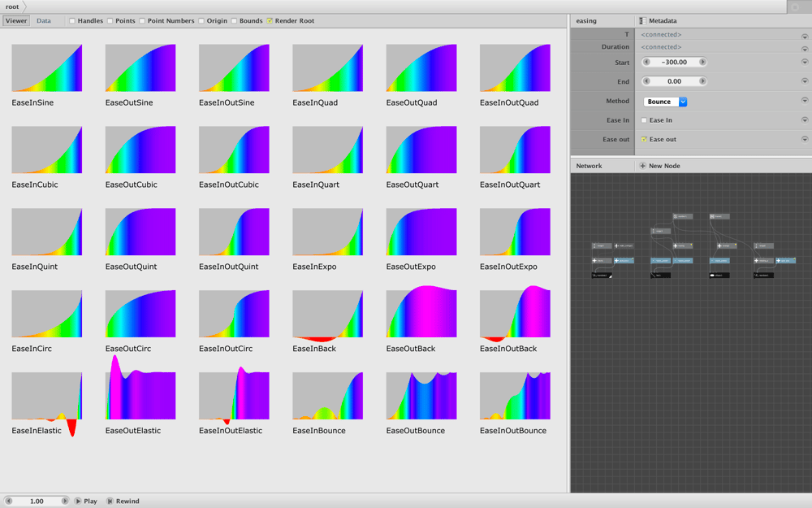This screenshot has height=508, width=812.
Task: Click the EaseInOutElastic text label
Action: (x=231, y=430)
